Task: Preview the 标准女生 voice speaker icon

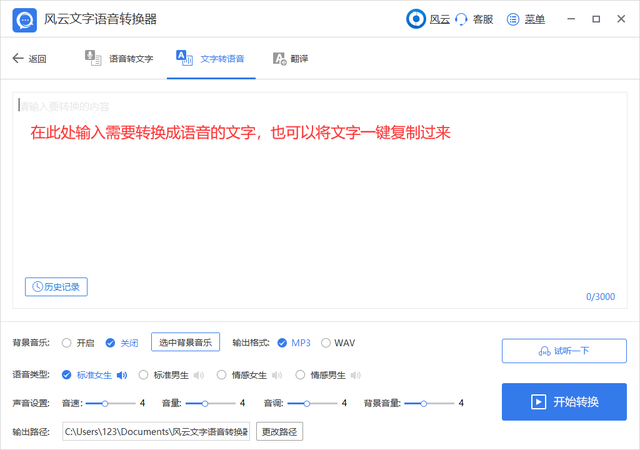Action: click(x=122, y=375)
